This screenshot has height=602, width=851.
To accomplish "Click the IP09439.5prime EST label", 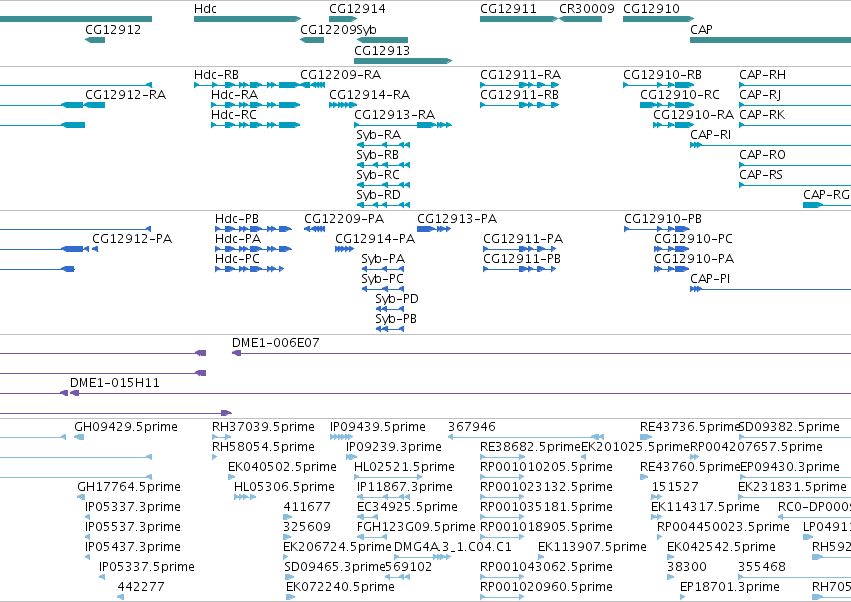I will pyautogui.click(x=378, y=427).
